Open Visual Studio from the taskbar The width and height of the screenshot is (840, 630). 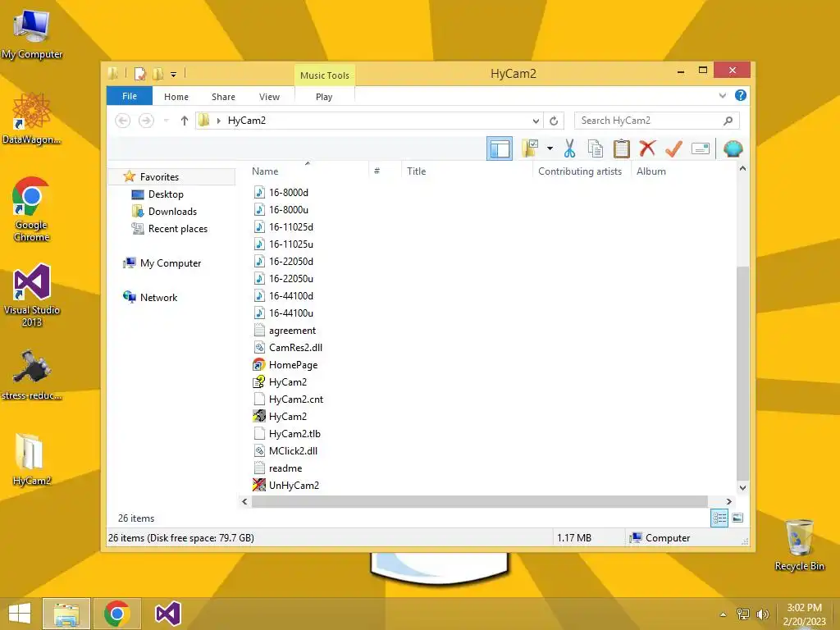[x=167, y=614]
